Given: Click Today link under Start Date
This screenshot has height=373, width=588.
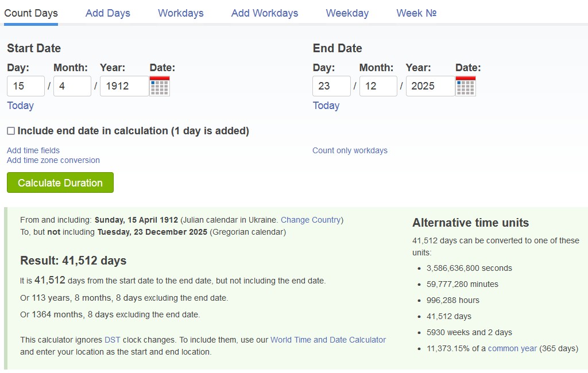Looking at the screenshot, I should (20, 106).
